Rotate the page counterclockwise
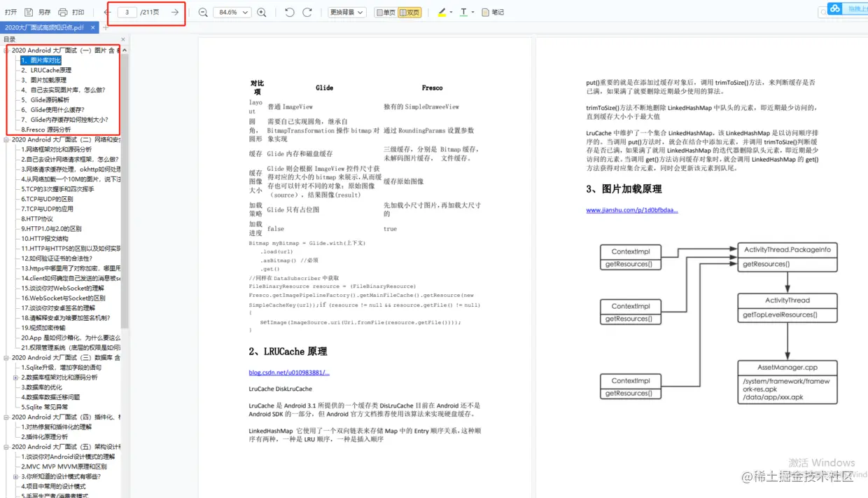Screen dimensions: 868x498 click(x=289, y=12)
